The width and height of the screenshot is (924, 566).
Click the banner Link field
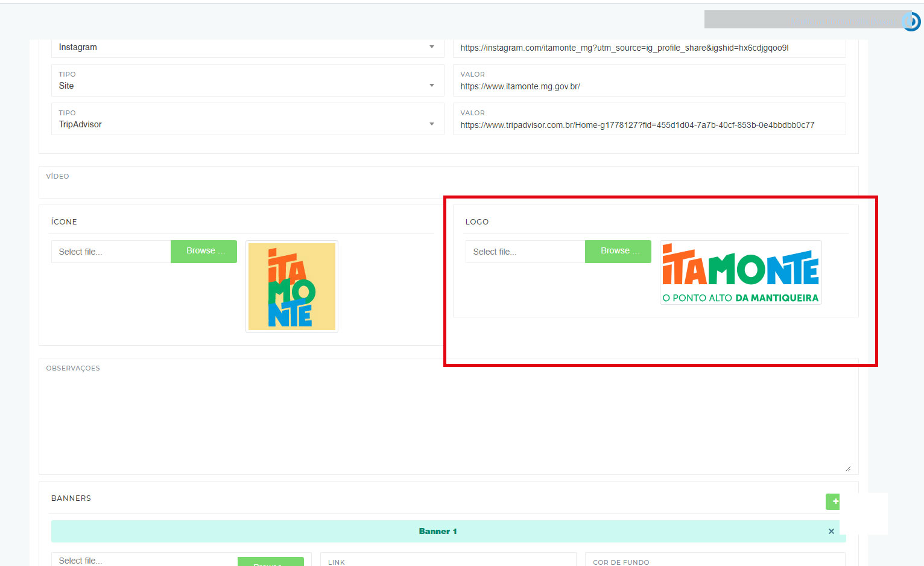[448, 559]
